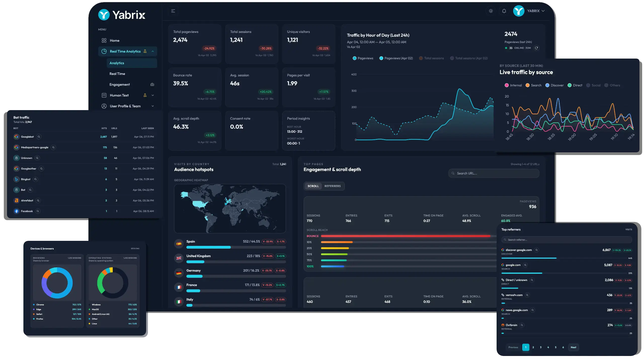The image size is (644, 362).
Task: Click the User Profile & Team icon
Action: pyautogui.click(x=104, y=106)
